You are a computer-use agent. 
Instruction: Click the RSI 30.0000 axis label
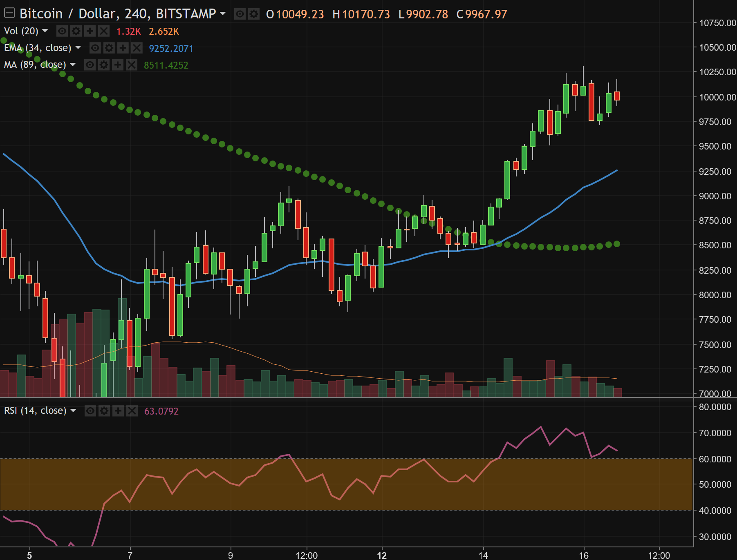click(x=715, y=537)
